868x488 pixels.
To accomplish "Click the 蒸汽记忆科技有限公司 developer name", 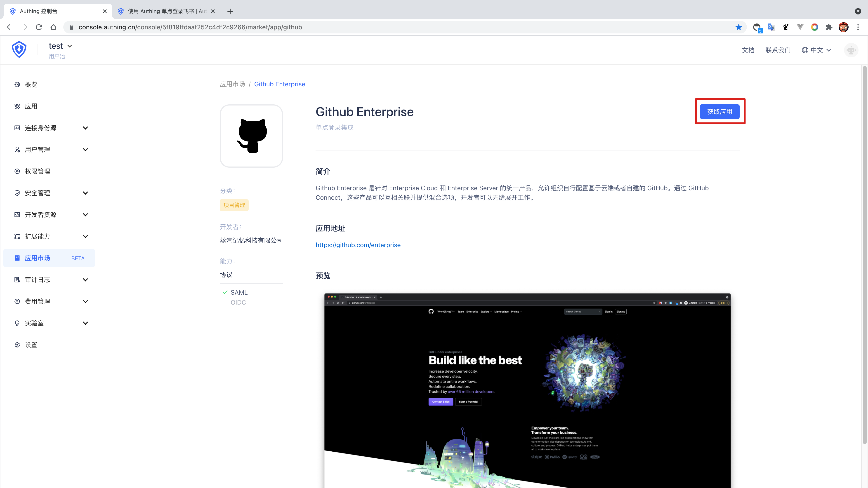I will point(251,240).
